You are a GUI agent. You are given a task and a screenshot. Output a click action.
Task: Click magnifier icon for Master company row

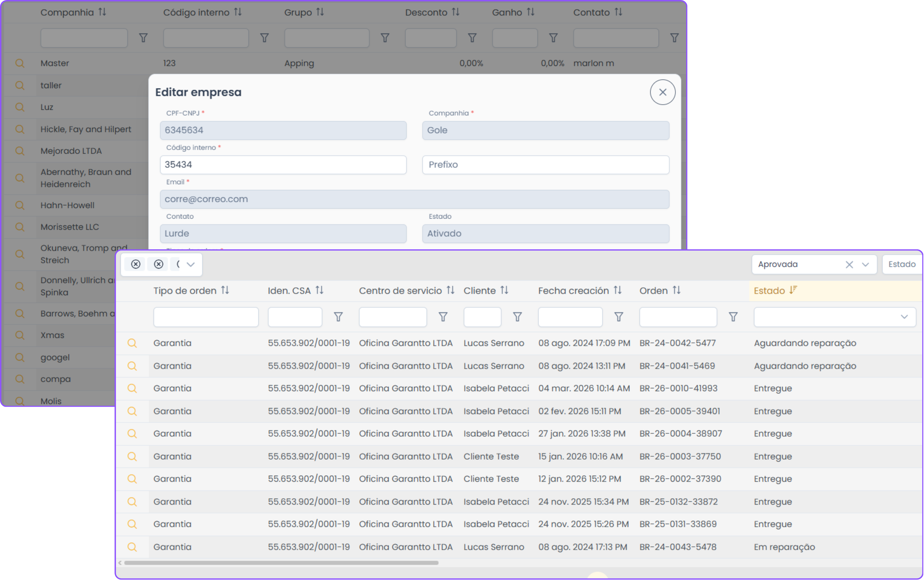pyautogui.click(x=20, y=63)
